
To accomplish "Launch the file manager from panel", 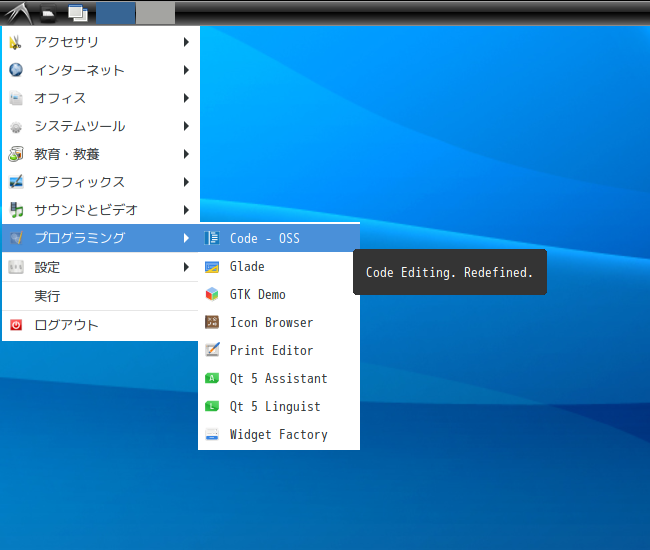I will (x=49, y=13).
